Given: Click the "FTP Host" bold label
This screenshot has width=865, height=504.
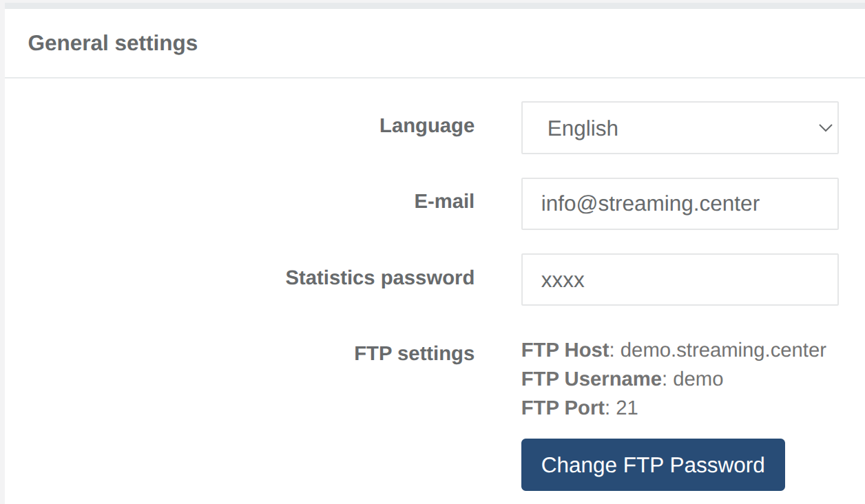Looking at the screenshot, I should coord(565,350).
